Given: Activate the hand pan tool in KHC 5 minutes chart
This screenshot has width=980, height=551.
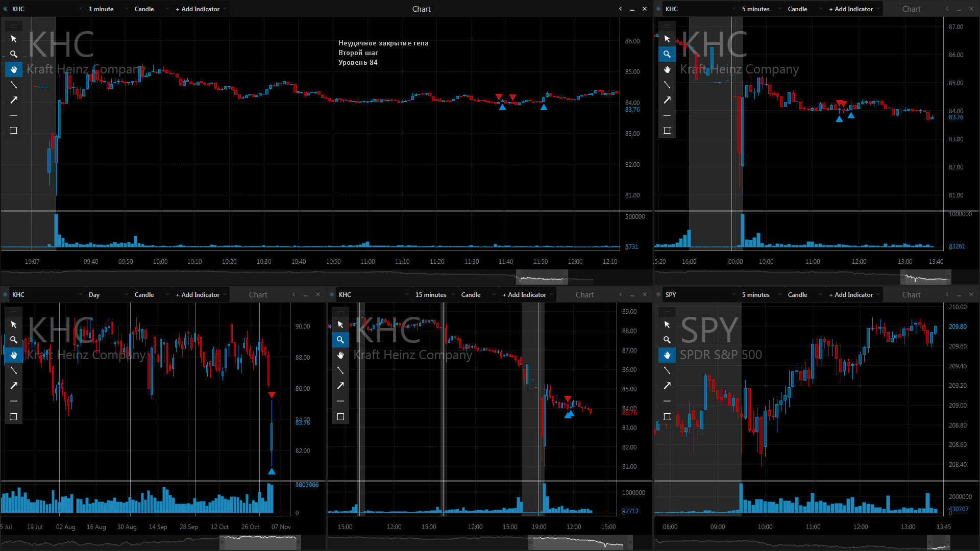Looking at the screenshot, I should pyautogui.click(x=667, y=69).
